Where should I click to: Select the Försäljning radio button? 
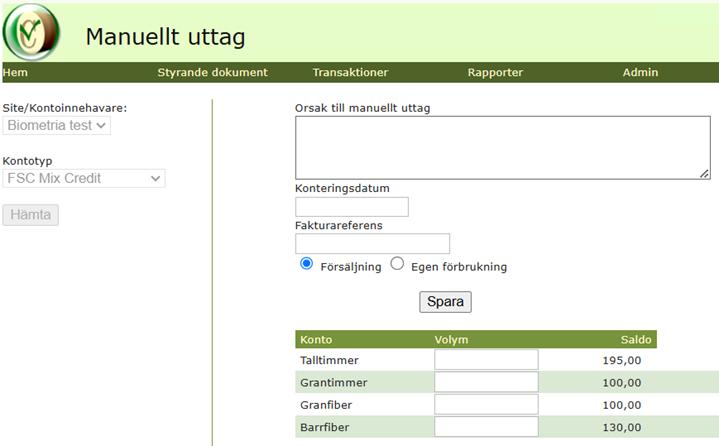point(306,264)
